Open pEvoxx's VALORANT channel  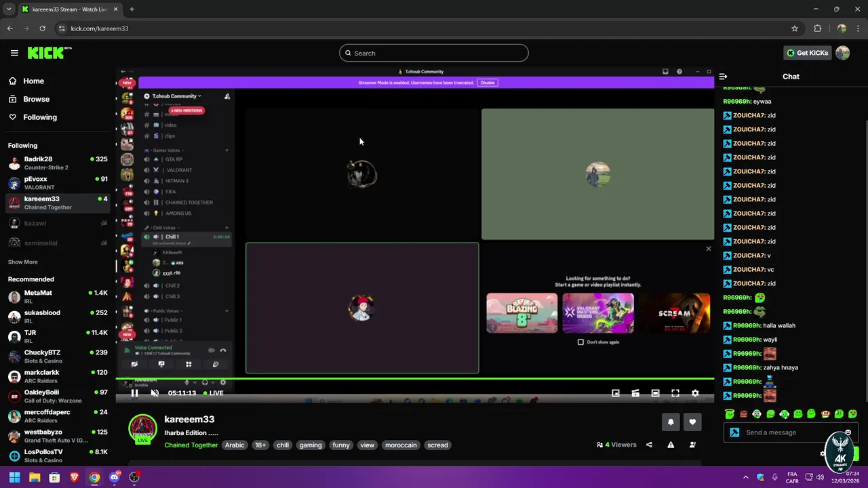(x=58, y=183)
